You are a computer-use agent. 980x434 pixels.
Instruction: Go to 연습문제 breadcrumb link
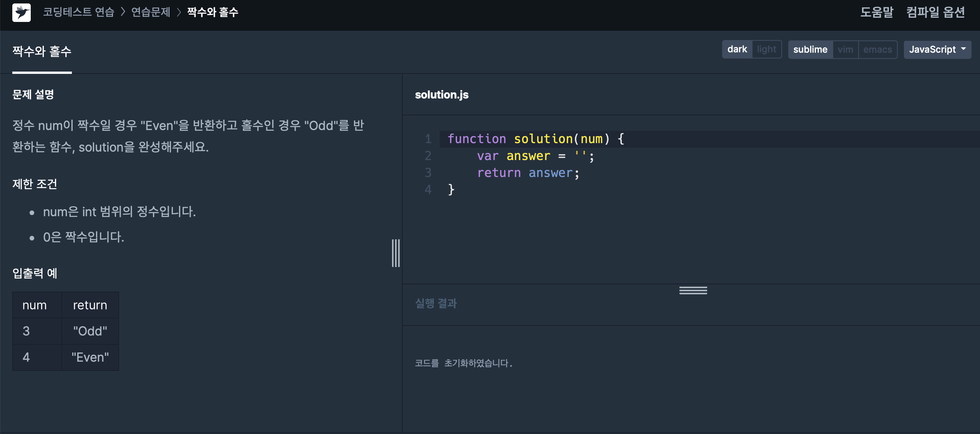pyautogui.click(x=151, y=12)
